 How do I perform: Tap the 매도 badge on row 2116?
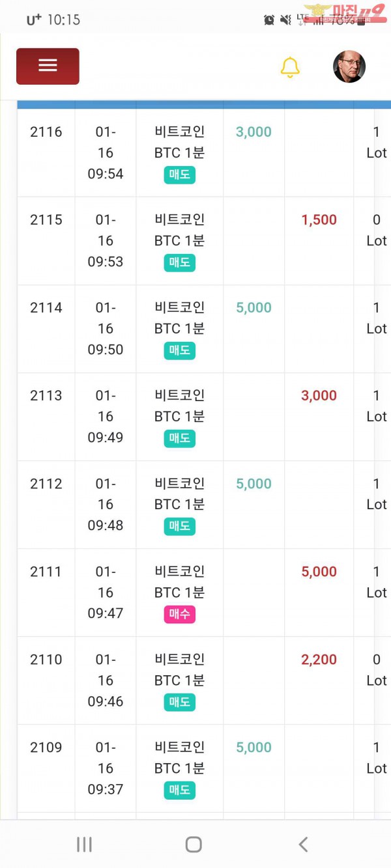pos(179,175)
